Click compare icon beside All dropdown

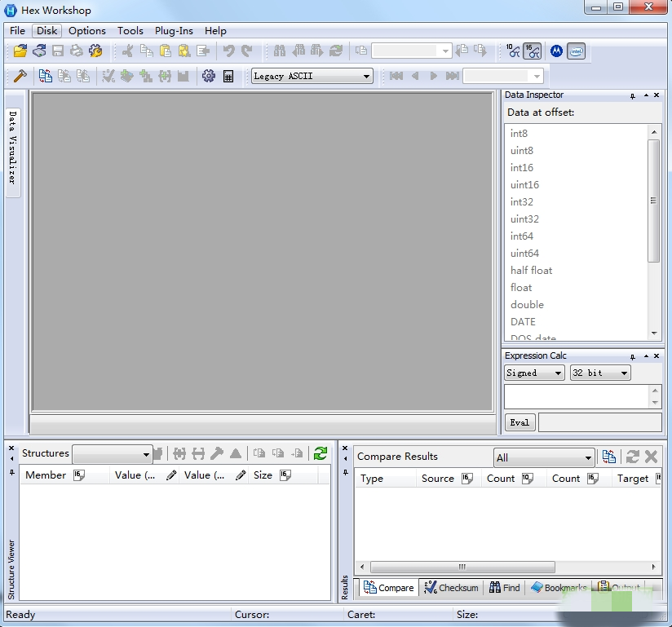[x=608, y=457]
